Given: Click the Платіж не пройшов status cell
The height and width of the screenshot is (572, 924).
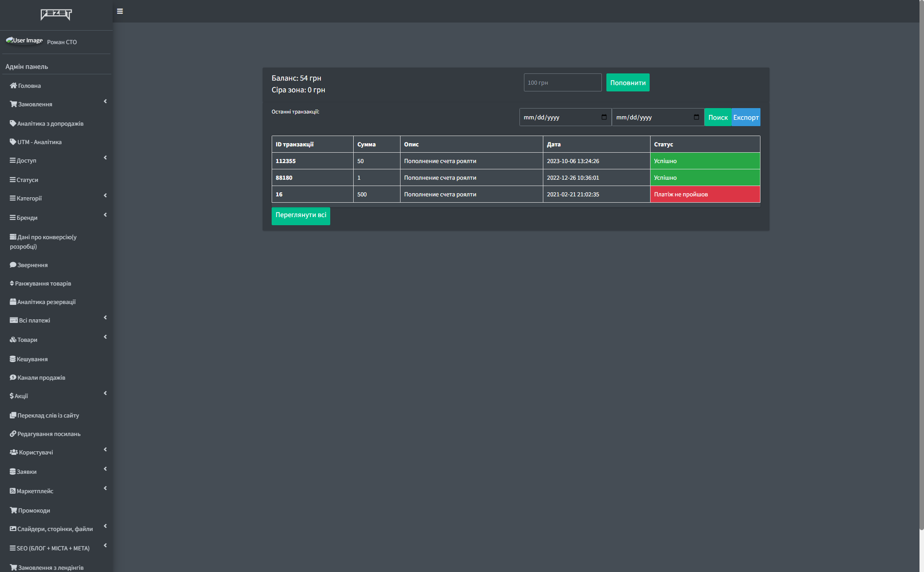Looking at the screenshot, I should pos(705,194).
